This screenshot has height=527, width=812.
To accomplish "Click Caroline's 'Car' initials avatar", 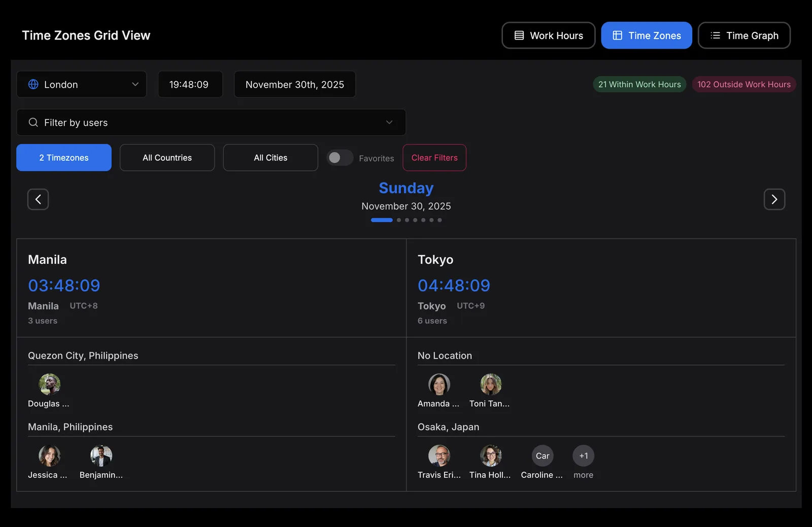I will [543, 455].
